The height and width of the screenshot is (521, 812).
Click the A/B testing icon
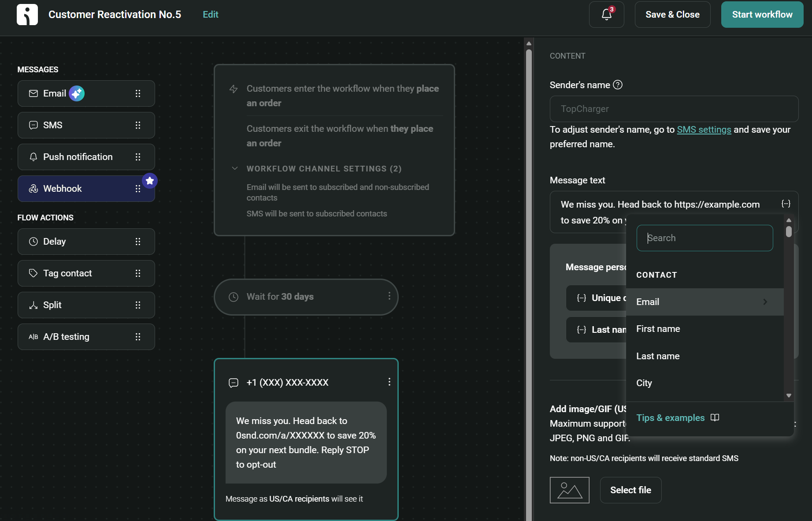[33, 337]
